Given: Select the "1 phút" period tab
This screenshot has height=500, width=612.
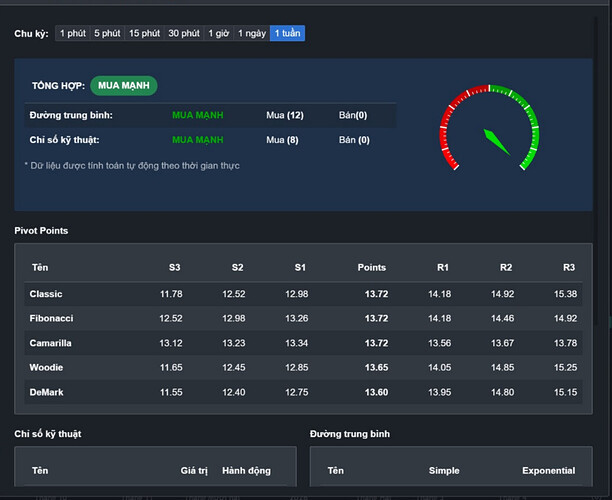Looking at the screenshot, I should [72, 33].
